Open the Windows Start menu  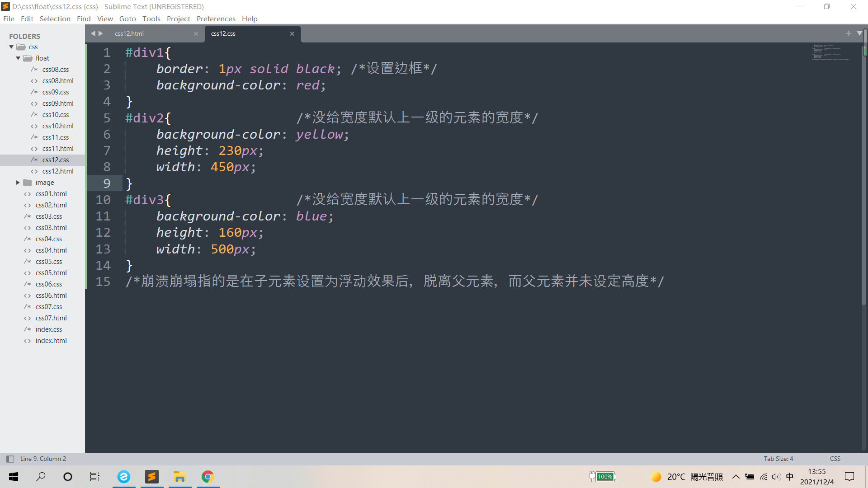[14, 477]
